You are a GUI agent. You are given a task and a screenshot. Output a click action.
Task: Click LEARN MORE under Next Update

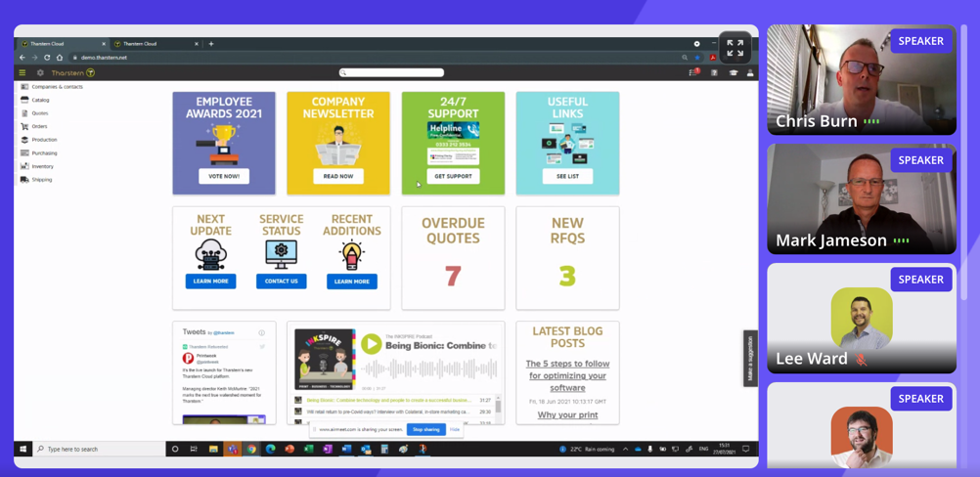pos(210,281)
